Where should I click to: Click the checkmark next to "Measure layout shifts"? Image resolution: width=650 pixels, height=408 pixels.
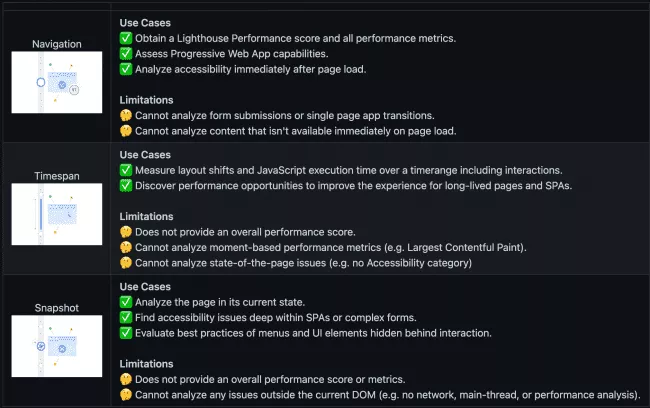pyautogui.click(x=126, y=170)
